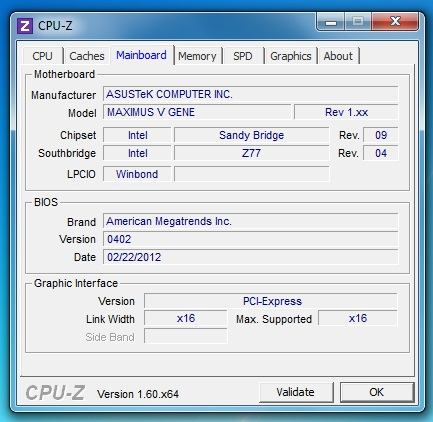Click the Version 1.60.x64 text
This screenshot has height=422, width=433.
138,394
